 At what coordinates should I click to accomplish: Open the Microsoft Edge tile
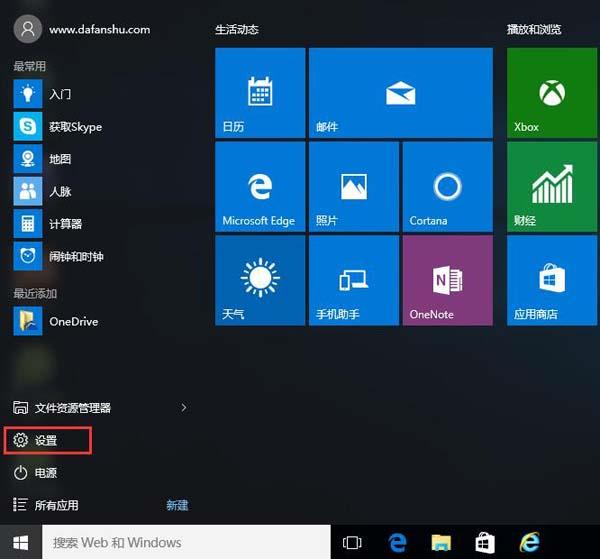point(260,187)
